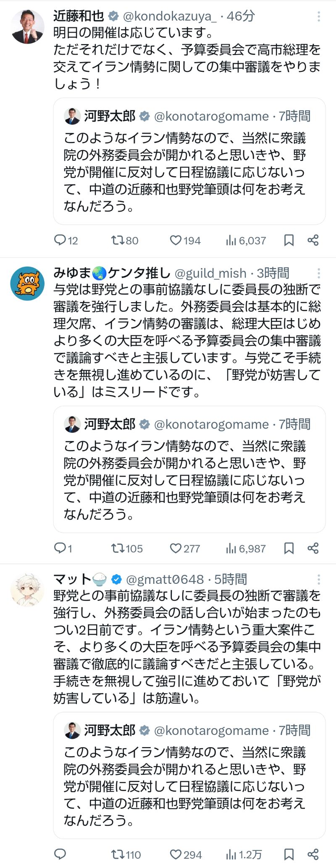
Task: Open more options on みゆま's tweet
Action: [x=319, y=273]
